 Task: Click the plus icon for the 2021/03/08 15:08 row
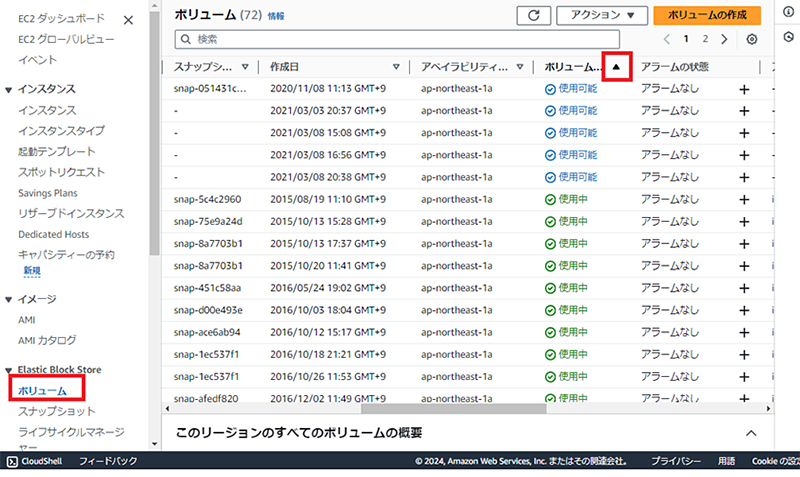coord(744,133)
